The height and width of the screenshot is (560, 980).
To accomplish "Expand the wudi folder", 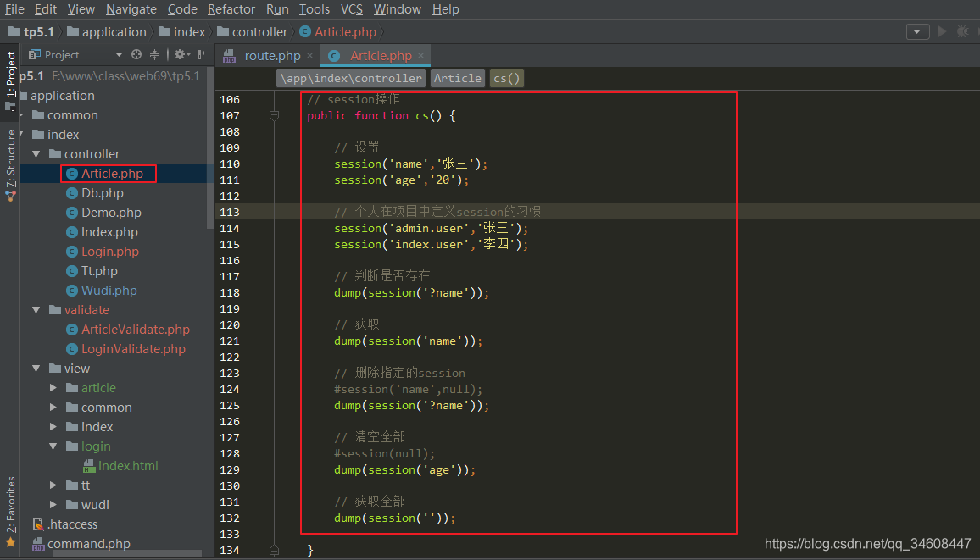I will click(53, 504).
